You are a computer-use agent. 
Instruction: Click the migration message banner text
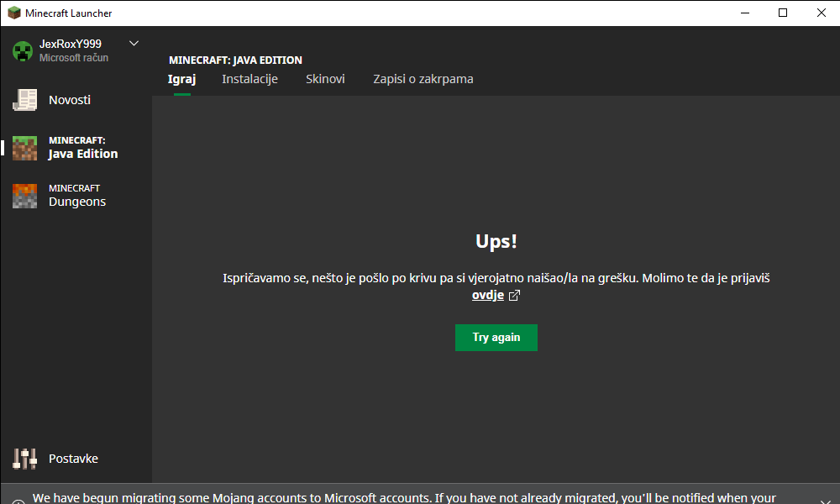point(404,498)
